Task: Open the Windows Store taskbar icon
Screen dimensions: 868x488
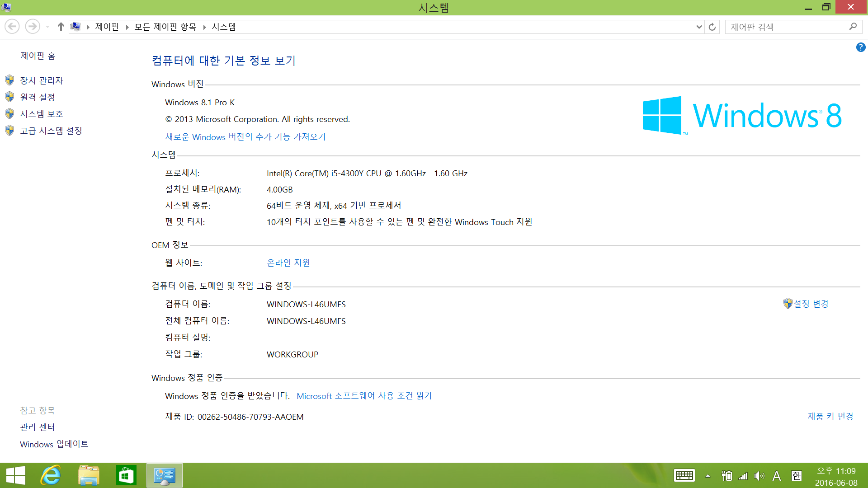Action: (126, 475)
